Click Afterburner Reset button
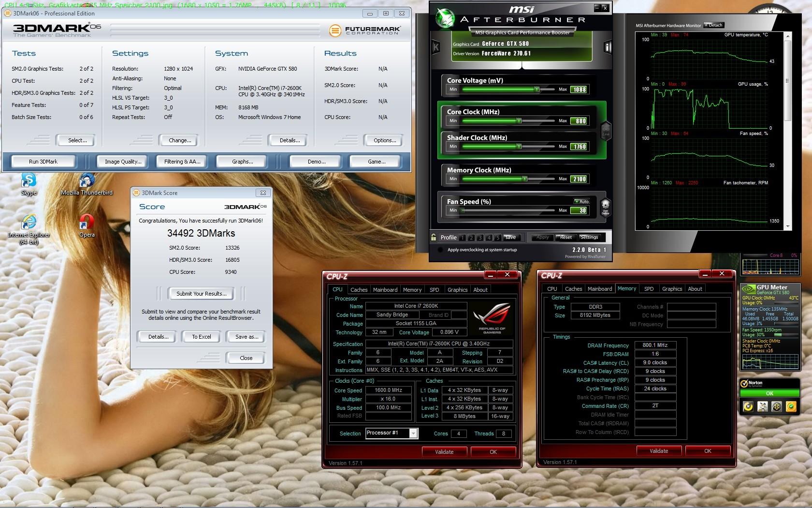Viewport: 812px width, 508px height. [x=566, y=238]
